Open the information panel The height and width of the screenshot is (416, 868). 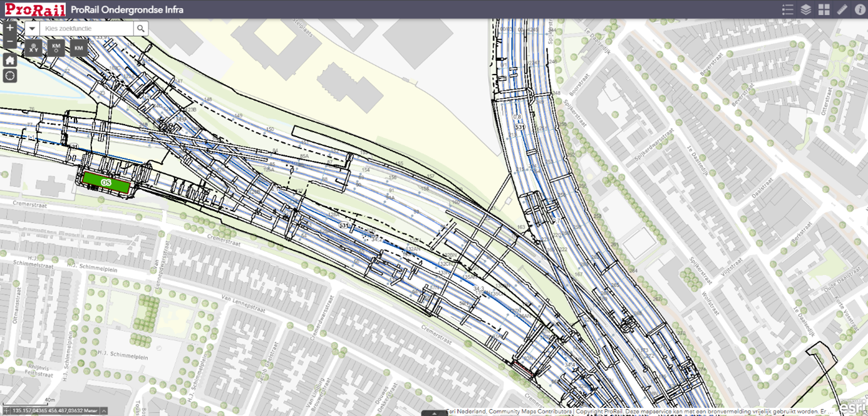(x=859, y=9)
